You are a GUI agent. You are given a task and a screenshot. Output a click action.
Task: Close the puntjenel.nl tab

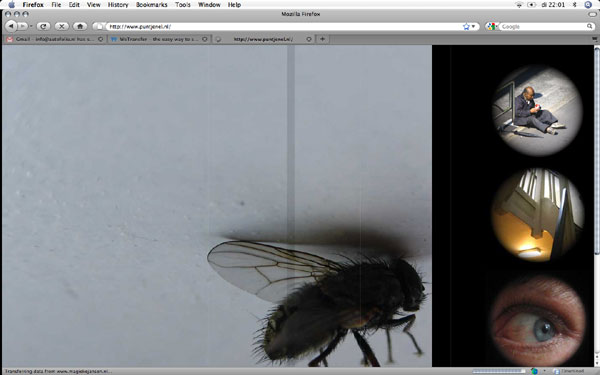[x=308, y=39]
